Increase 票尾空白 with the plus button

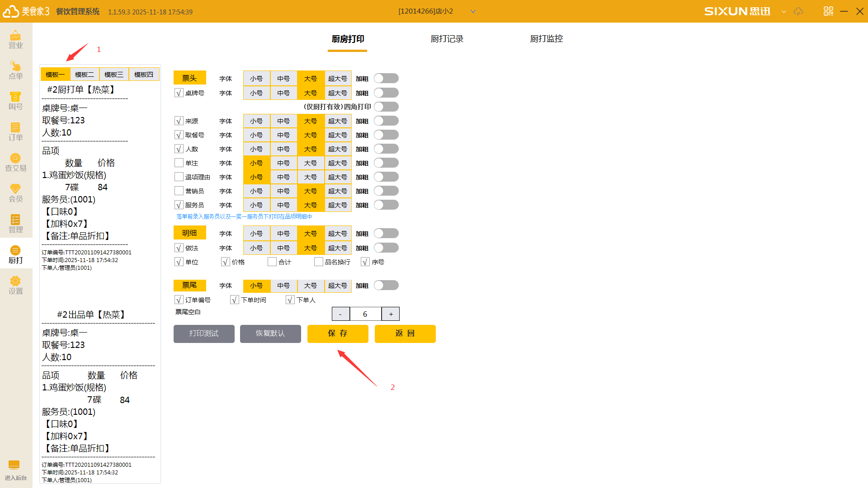[x=391, y=314]
